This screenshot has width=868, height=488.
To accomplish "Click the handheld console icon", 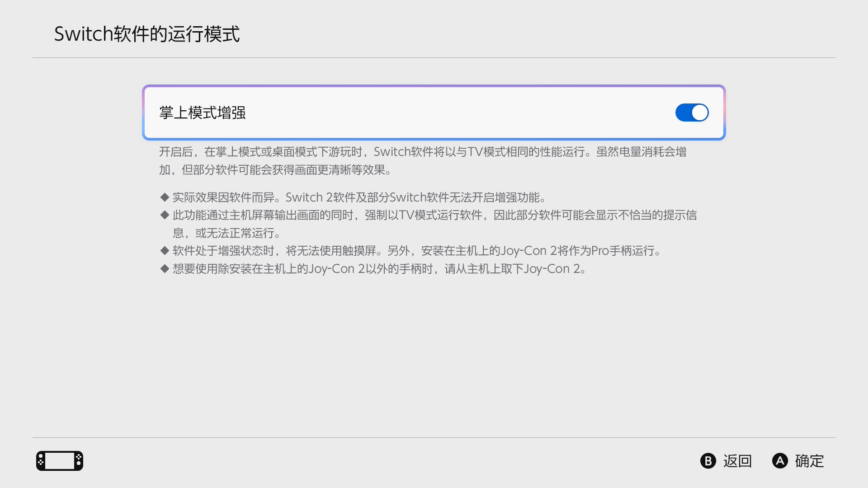I will (x=59, y=461).
